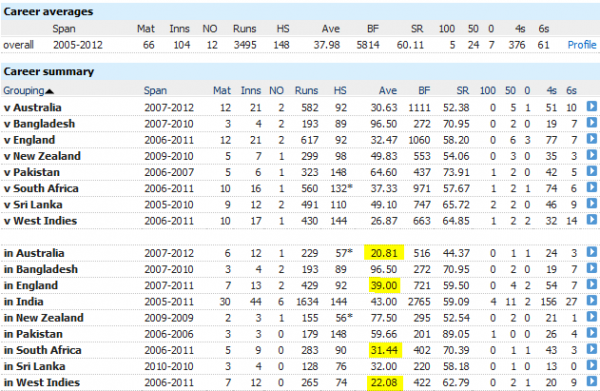Select the 'in India' grouping label

[x=23, y=302]
